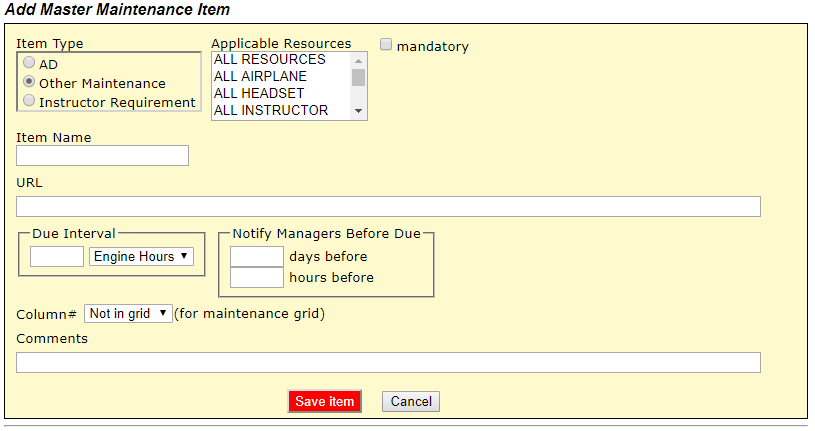Pick ALL RESOURCES in Applicable Resources list
This screenshot has width=815, height=431.
[281, 60]
